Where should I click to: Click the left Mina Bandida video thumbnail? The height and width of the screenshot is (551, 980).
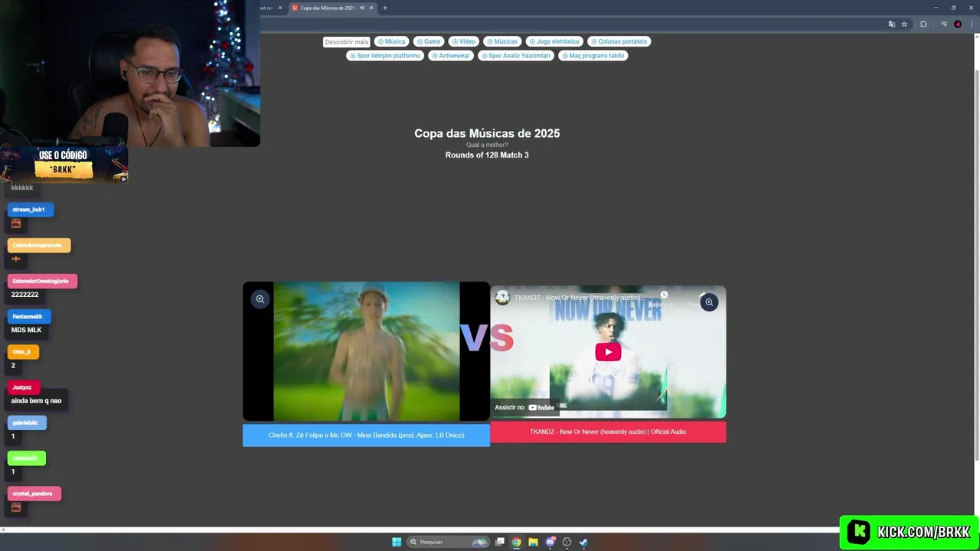point(366,351)
